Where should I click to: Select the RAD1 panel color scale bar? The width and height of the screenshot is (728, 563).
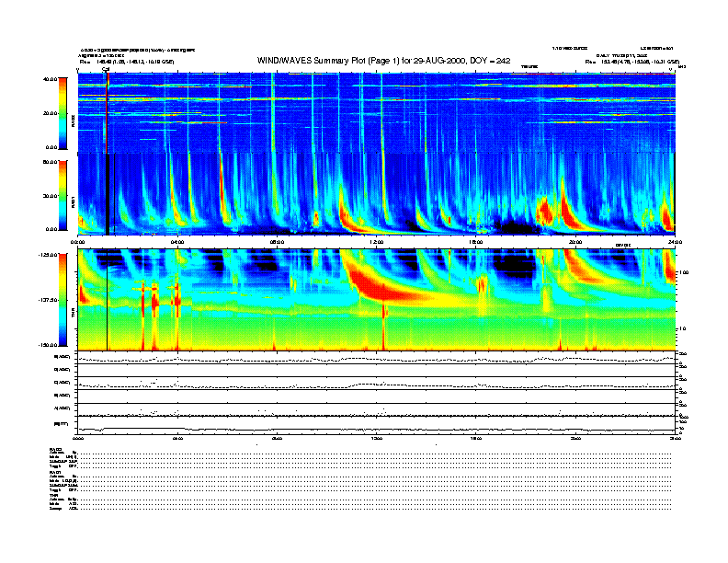[63, 195]
